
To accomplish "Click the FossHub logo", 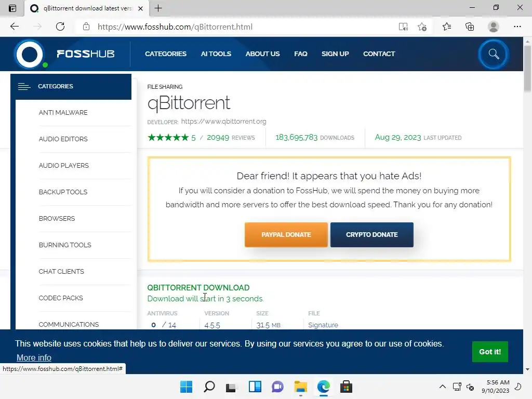I will pos(65,54).
